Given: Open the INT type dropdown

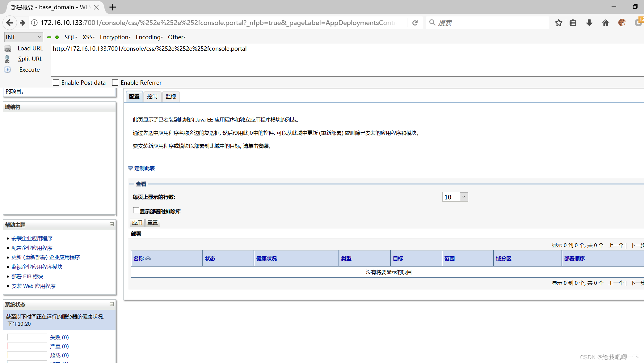Looking at the screenshot, I should [23, 37].
